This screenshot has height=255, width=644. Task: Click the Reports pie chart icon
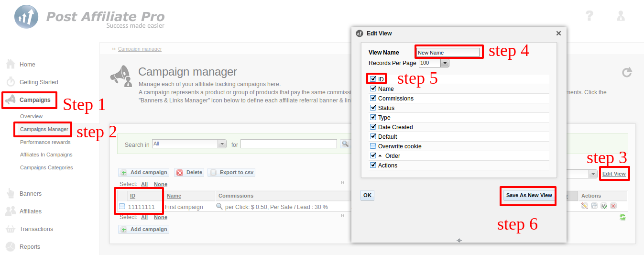point(11,246)
